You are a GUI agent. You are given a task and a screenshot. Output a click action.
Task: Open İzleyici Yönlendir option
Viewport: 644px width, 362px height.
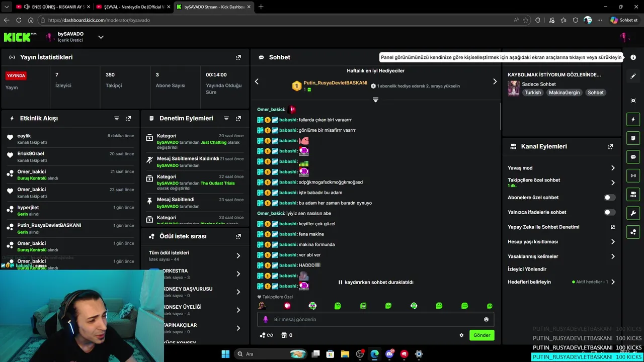tap(527, 269)
